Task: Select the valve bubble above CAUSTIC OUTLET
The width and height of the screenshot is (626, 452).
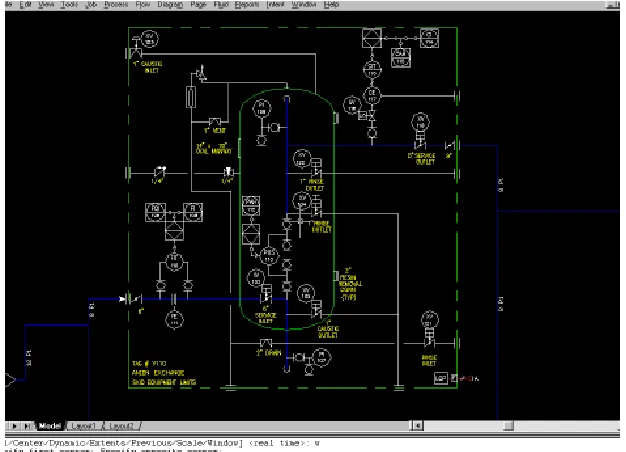Action: [306, 294]
